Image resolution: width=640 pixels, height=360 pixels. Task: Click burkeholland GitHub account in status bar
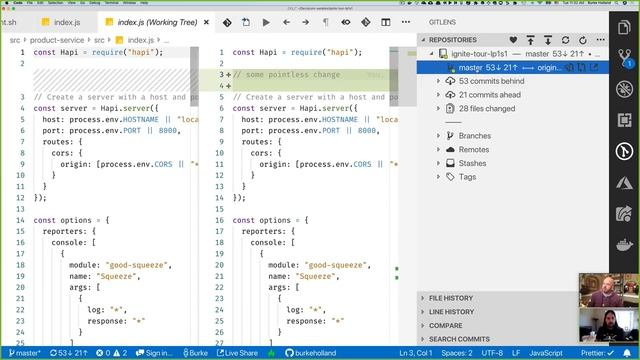pos(311,353)
